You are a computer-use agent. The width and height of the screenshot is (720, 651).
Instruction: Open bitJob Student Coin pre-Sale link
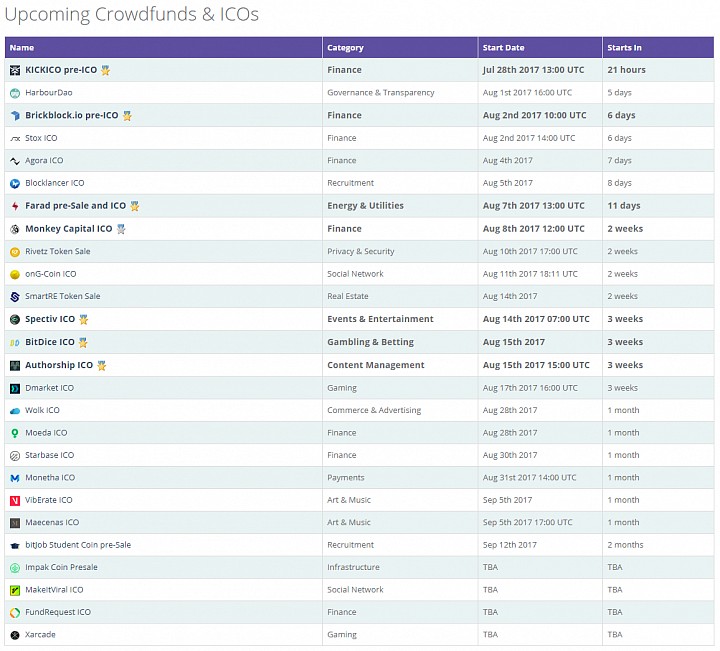(78, 544)
